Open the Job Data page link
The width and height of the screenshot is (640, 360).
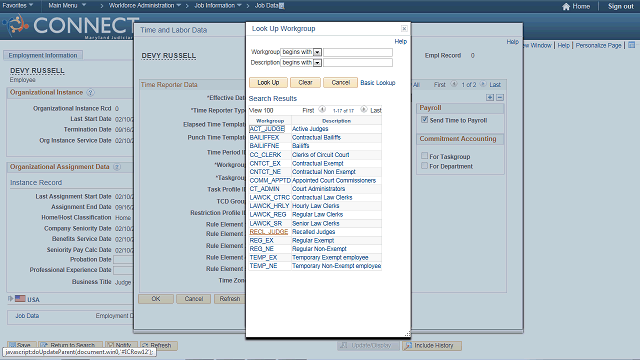click(27, 316)
